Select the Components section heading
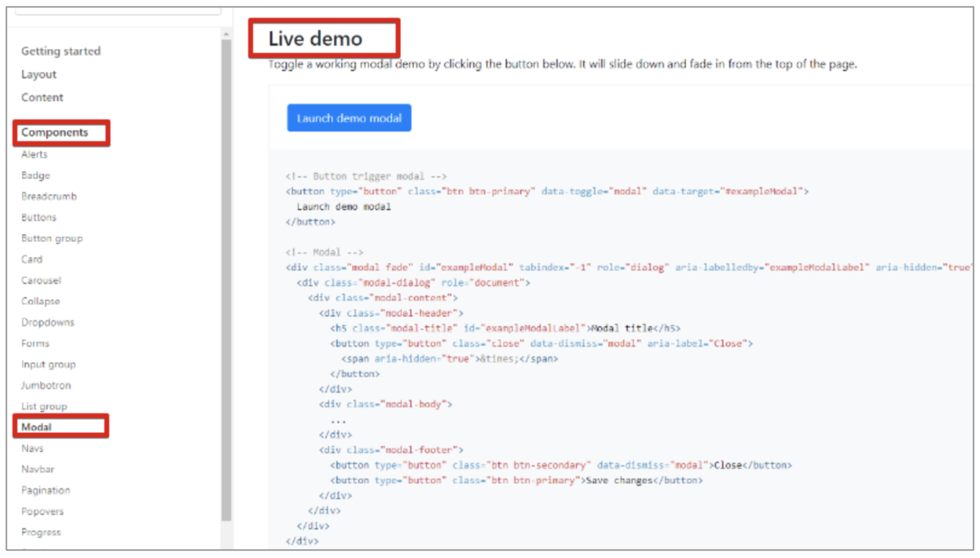Viewport: 980px width, 558px height. click(x=55, y=132)
